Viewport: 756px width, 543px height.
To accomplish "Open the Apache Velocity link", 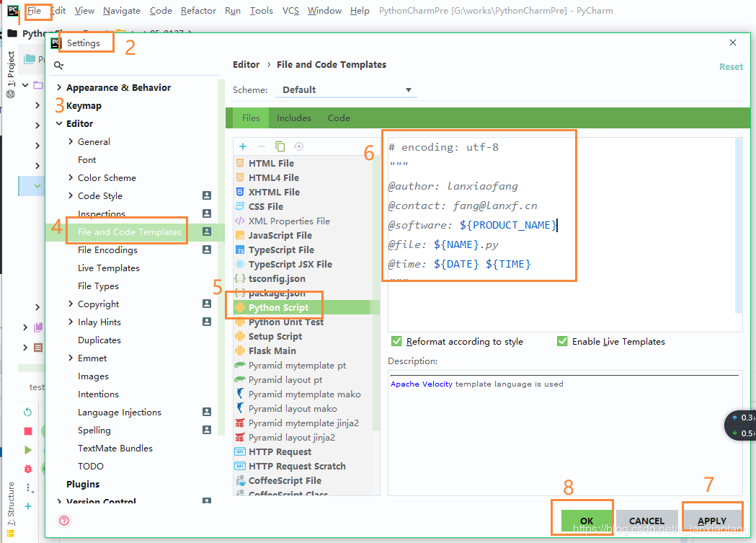I will [422, 384].
